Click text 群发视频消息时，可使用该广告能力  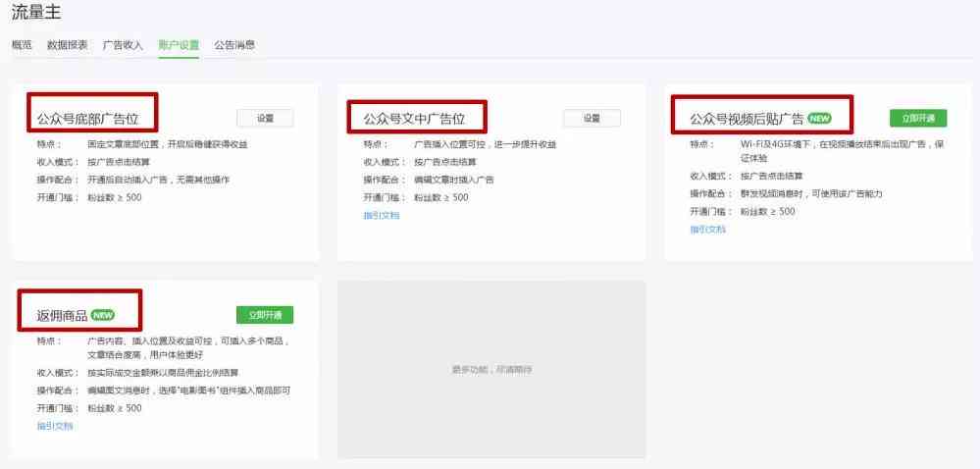tap(811, 194)
